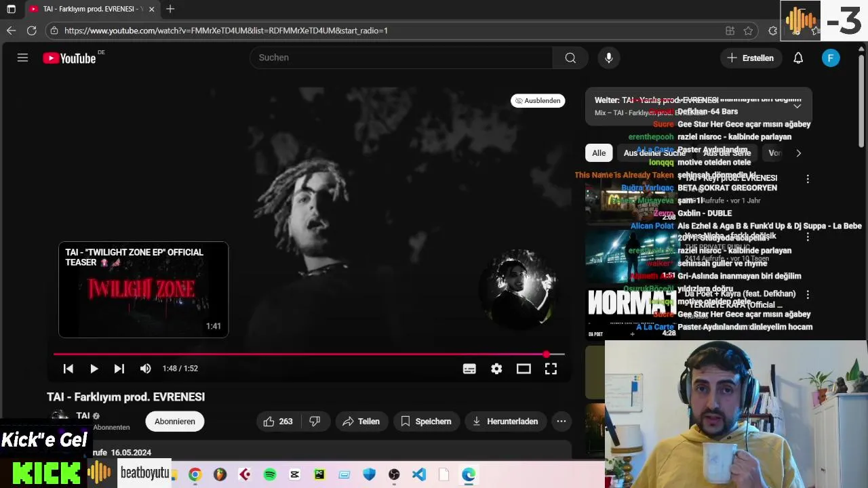Share the video via Teilen

pos(361,422)
